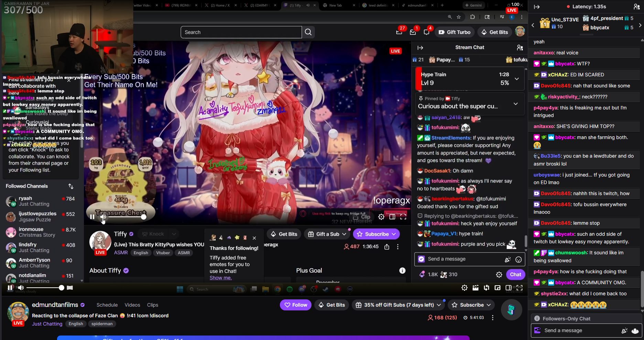Image resolution: width=644 pixels, height=340 pixels.
Task: Click Get Bits beside edmundtanfilms Follow
Action: pyautogui.click(x=332, y=305)
